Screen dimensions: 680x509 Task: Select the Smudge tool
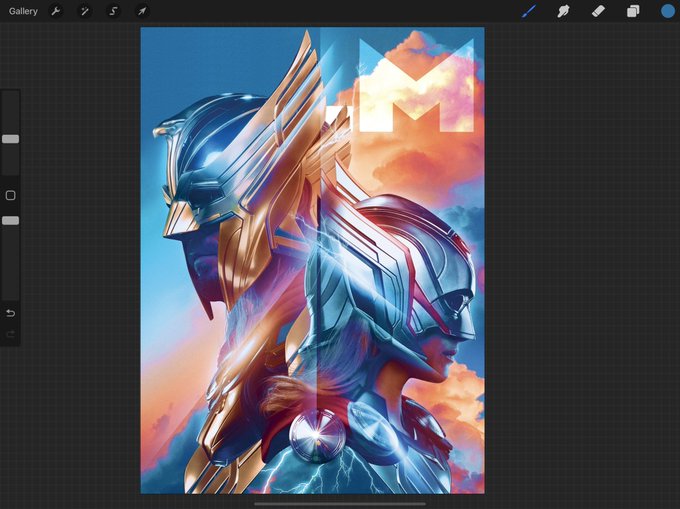(x=563, y=11)
